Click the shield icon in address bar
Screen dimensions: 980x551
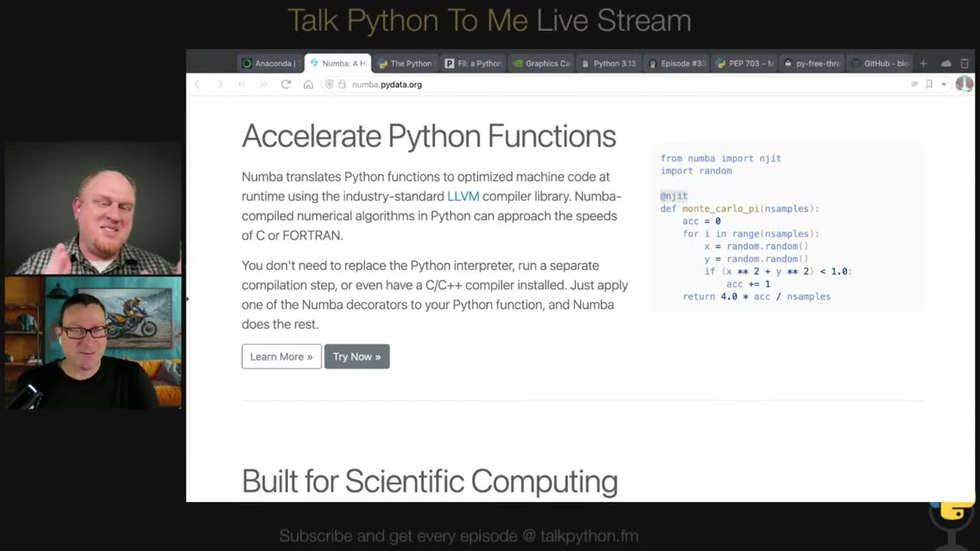coord(329,84)
